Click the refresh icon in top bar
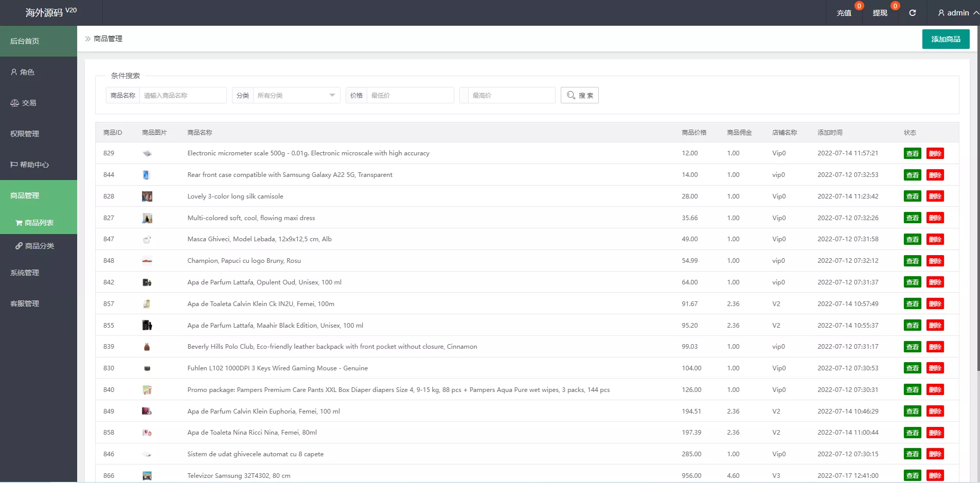The height and width of the screenshot is (483, 980). tap(912, 13)
